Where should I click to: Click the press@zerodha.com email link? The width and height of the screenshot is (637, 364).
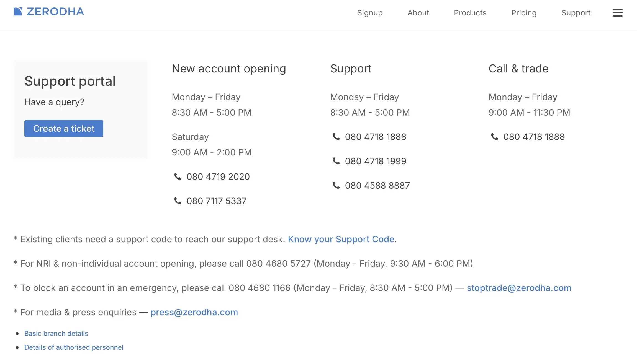pyautogui.click(x=194, y=312)
